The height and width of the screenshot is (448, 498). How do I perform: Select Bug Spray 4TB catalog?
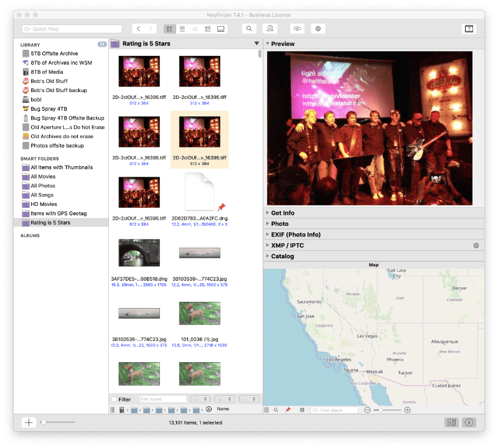49,109
